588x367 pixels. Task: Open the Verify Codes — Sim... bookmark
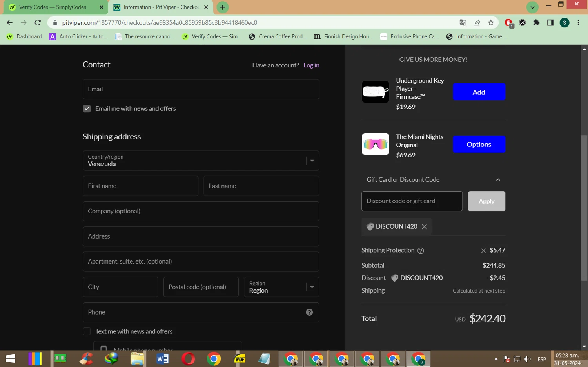[212, 36]
